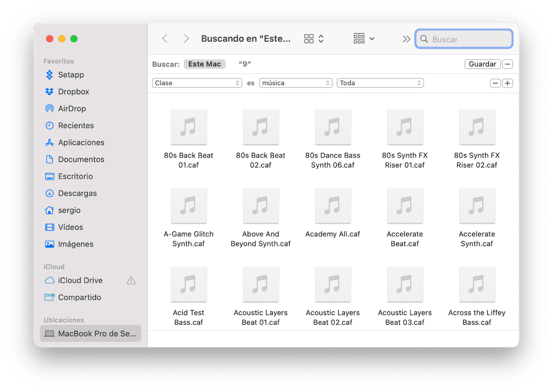
Task: Open the group-by options dropdown
Action: [364, 39]
